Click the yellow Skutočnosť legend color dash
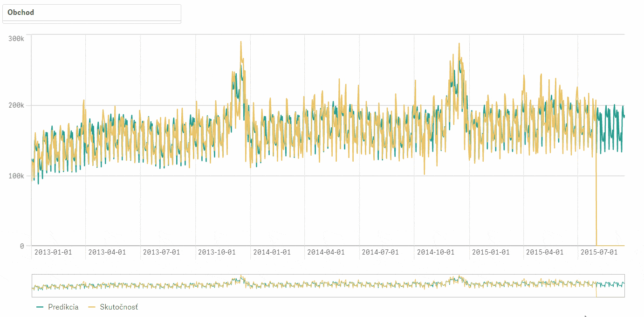644x317 pixels. click(92, 307)
